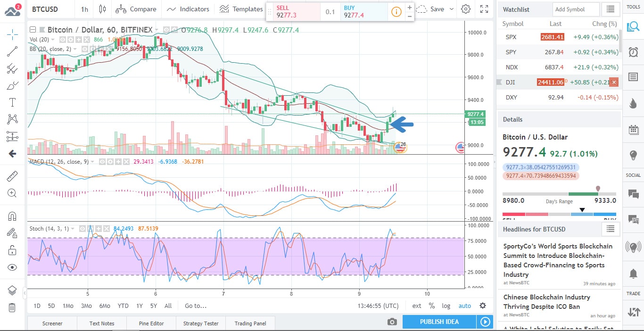Viewport: 644px width, 331px height.
Task: Increase order quantity with plus stepper
Action: pos(410,7)
